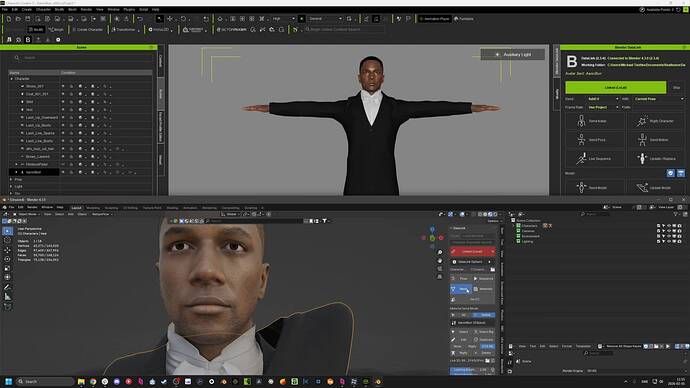690x388 pixels.
Task: Click Windows taskbar Search box
Action: (x=45, y=381)
